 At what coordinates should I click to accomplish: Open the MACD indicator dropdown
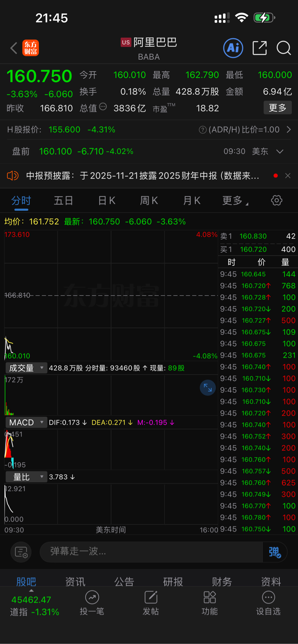coord(26,422)
